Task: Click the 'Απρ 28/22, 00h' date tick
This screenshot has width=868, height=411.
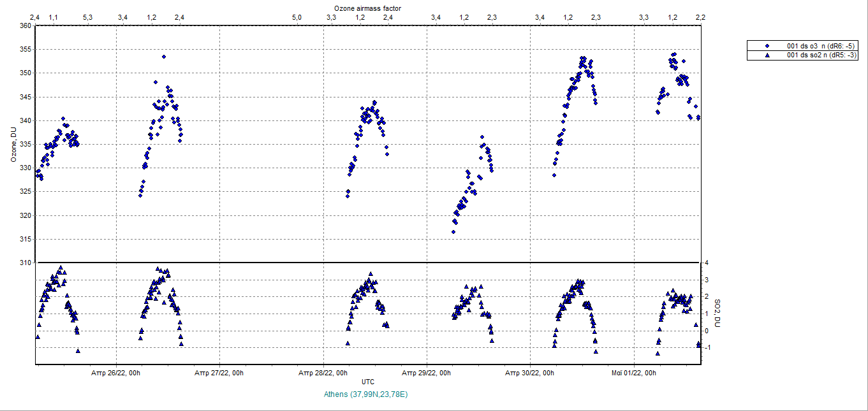Action: click(323, 373)
